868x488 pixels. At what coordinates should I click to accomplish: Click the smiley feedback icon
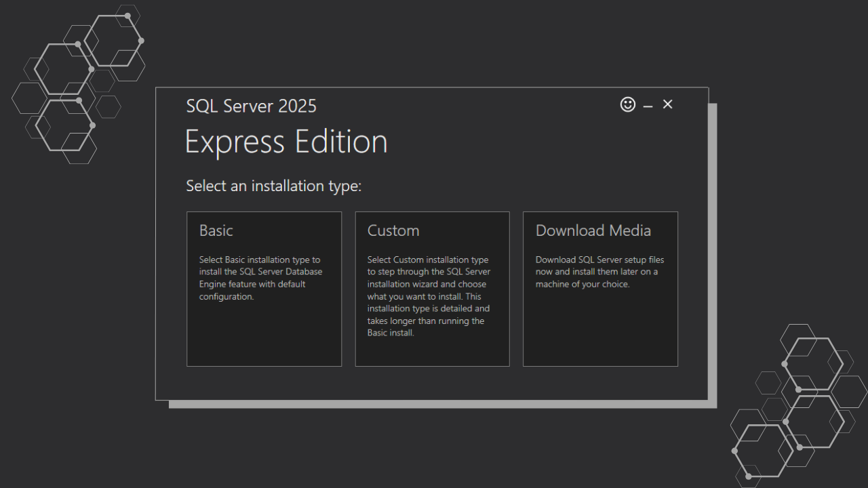tap(628, 104)
